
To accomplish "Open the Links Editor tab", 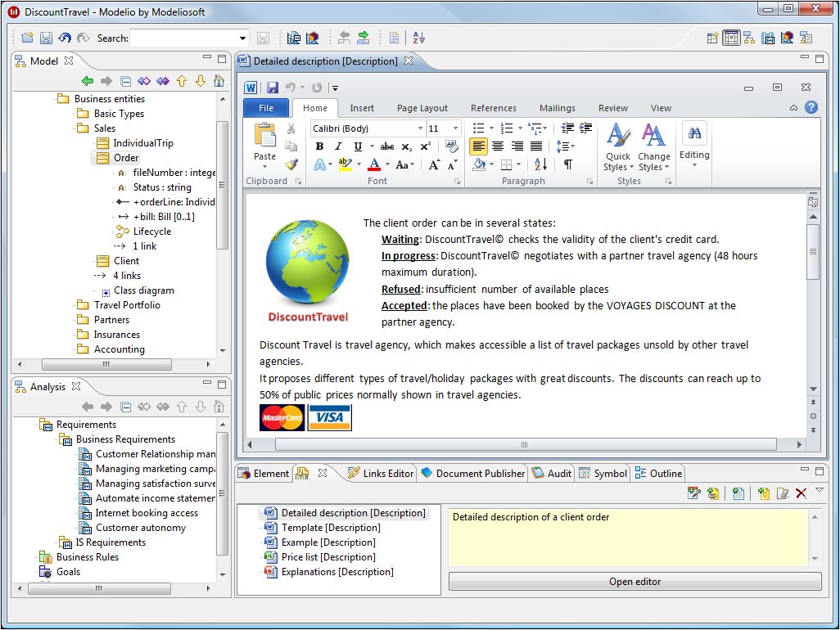I will coord(381,473).
